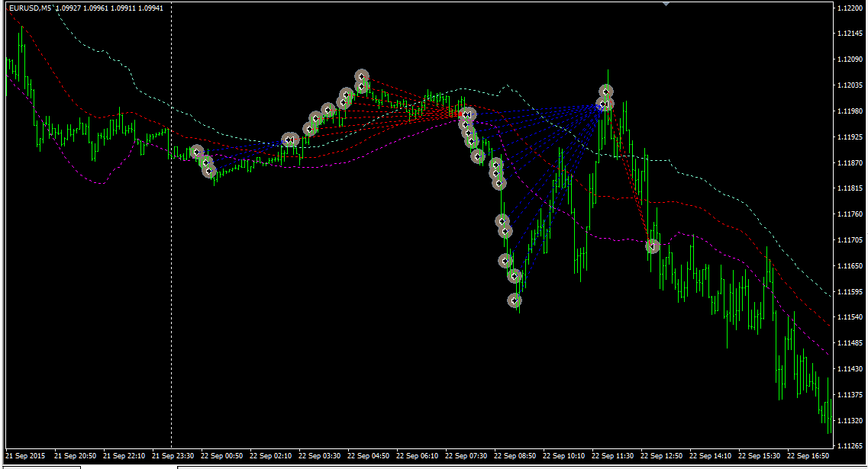Click the 1.11595 price label
This screenshot has height=469, width=868.
(x=850, y=291)
